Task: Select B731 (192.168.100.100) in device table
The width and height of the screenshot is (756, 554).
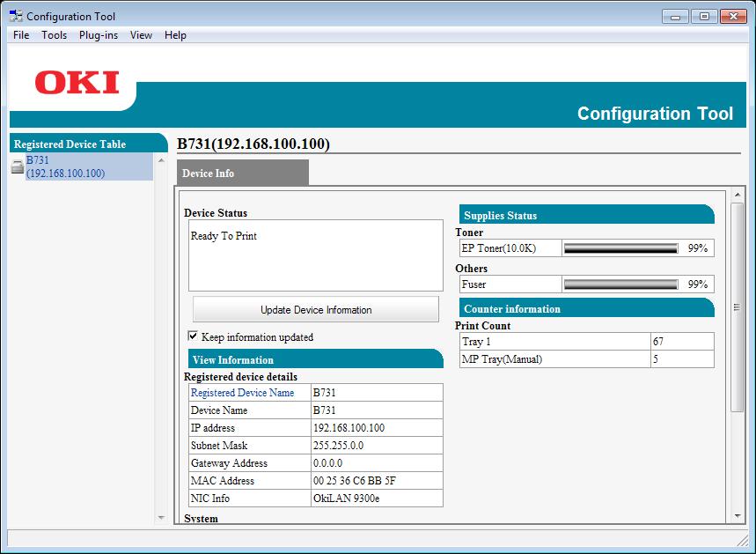Action: (x=89, y=166)
